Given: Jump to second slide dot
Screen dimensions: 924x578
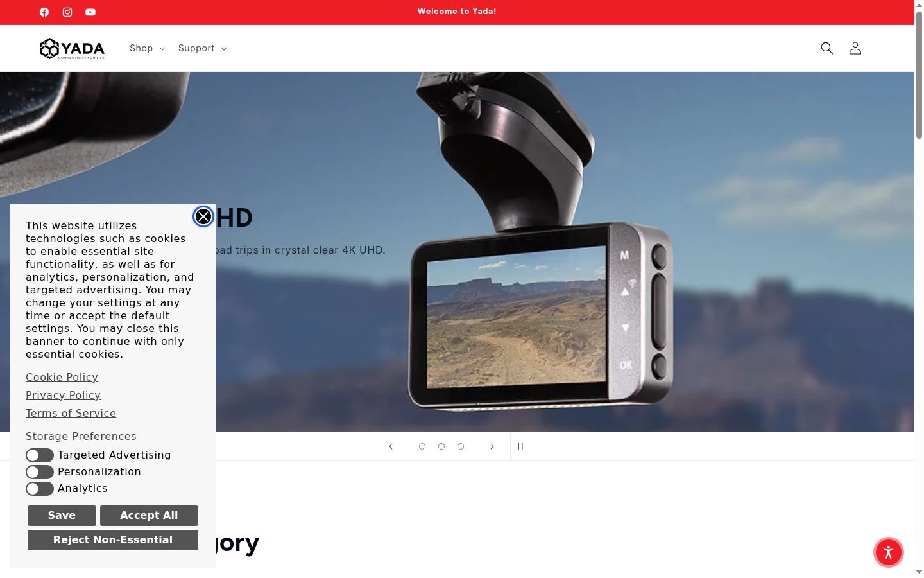Looking at the screenshot, I should coord(441,446).
